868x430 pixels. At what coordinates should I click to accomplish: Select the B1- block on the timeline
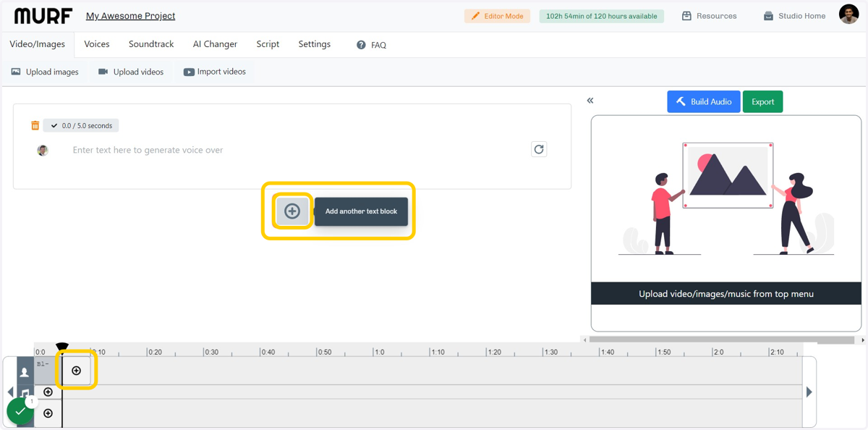click(48, 371)
